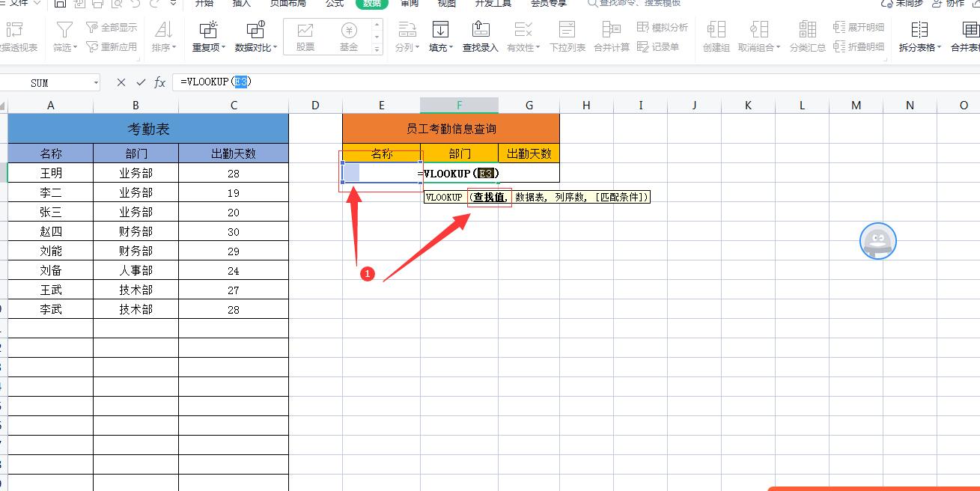Click inside the formula bar input
The width and height of the screenshot is (980, 491).
click(576, 82)
